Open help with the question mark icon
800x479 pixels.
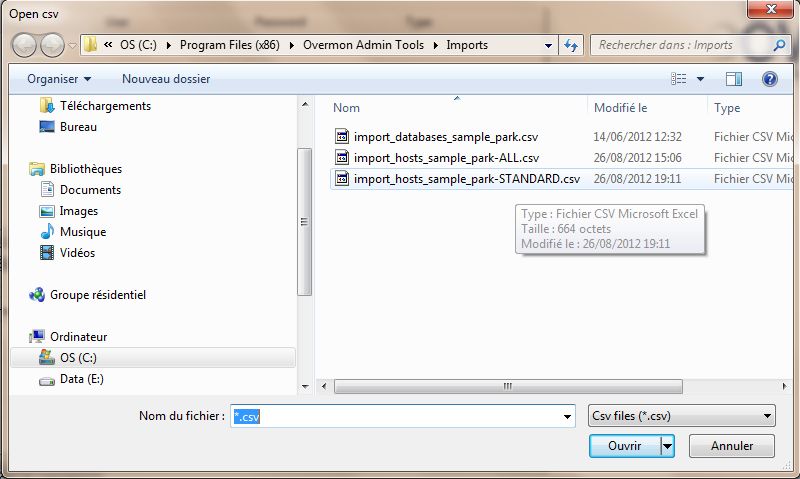tap(769, 79)
